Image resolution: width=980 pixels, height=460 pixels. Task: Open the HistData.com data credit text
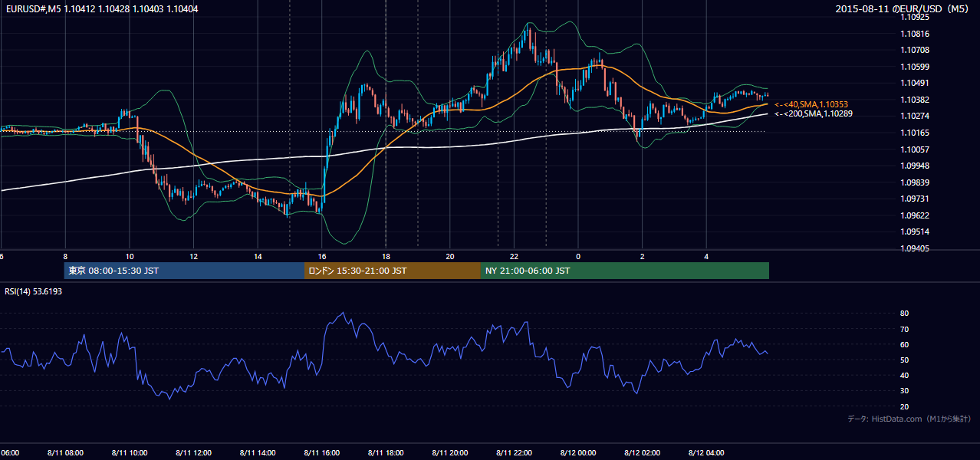[909, 419]
